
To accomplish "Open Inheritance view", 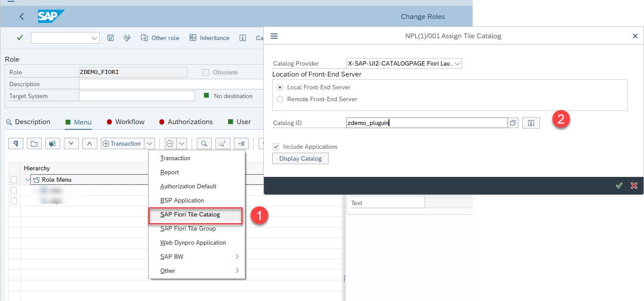I will point(209,38).
